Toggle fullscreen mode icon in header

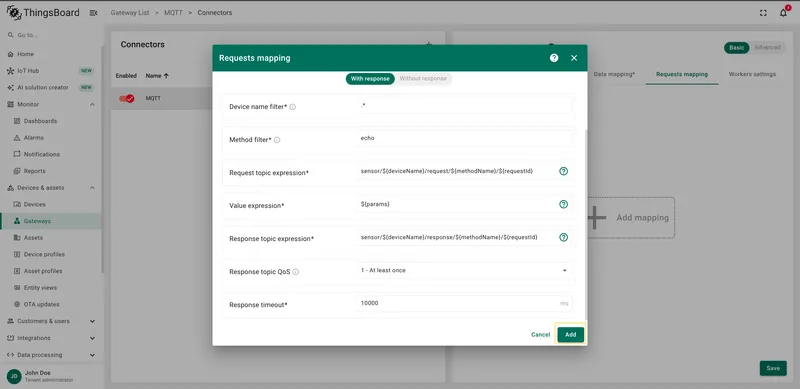click(x=763, y=13)
